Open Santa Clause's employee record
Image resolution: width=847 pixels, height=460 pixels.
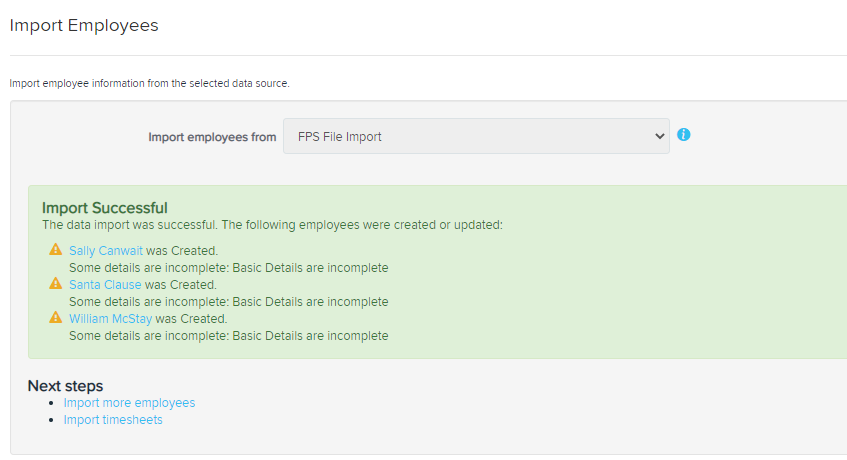[105, 285]
